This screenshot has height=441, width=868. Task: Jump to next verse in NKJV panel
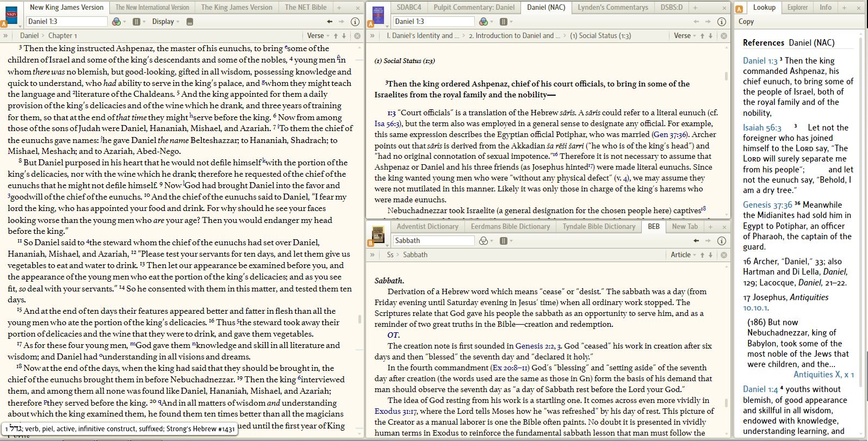click(x=344, y=36)
